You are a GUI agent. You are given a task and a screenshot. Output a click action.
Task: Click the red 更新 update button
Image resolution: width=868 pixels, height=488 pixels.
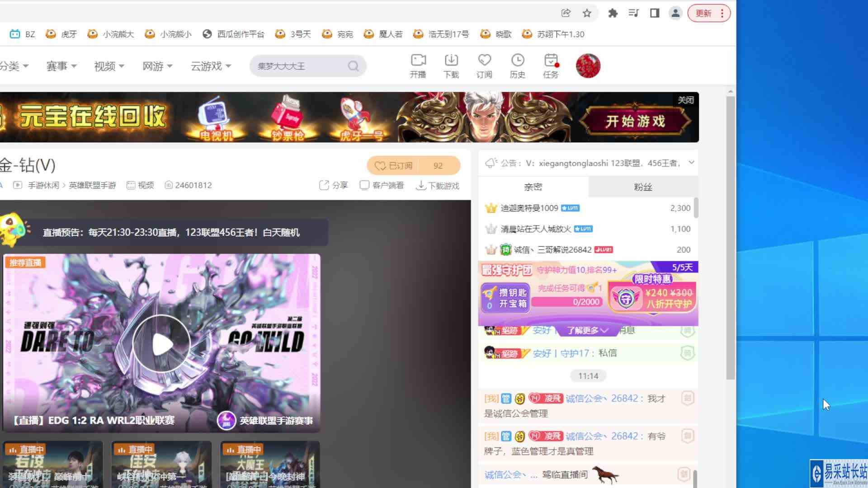[x=708, y=13]
